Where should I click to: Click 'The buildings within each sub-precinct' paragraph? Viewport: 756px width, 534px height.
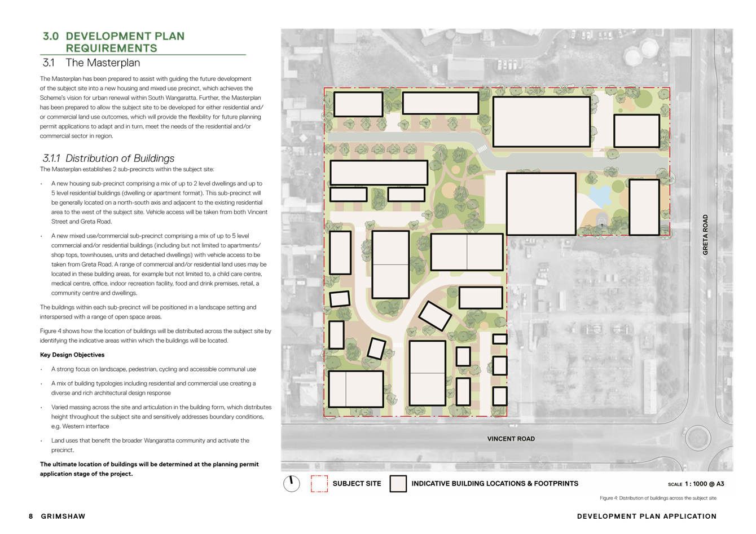(148, 312)
